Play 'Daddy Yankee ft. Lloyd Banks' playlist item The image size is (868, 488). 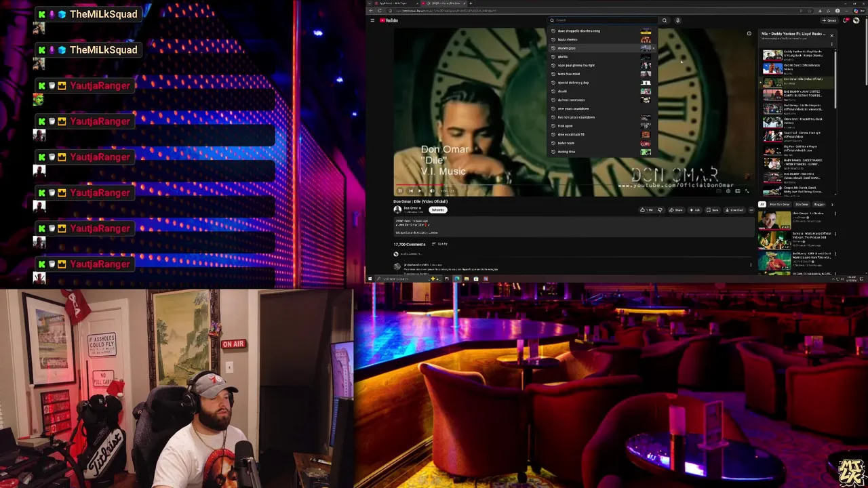(795, 56)
